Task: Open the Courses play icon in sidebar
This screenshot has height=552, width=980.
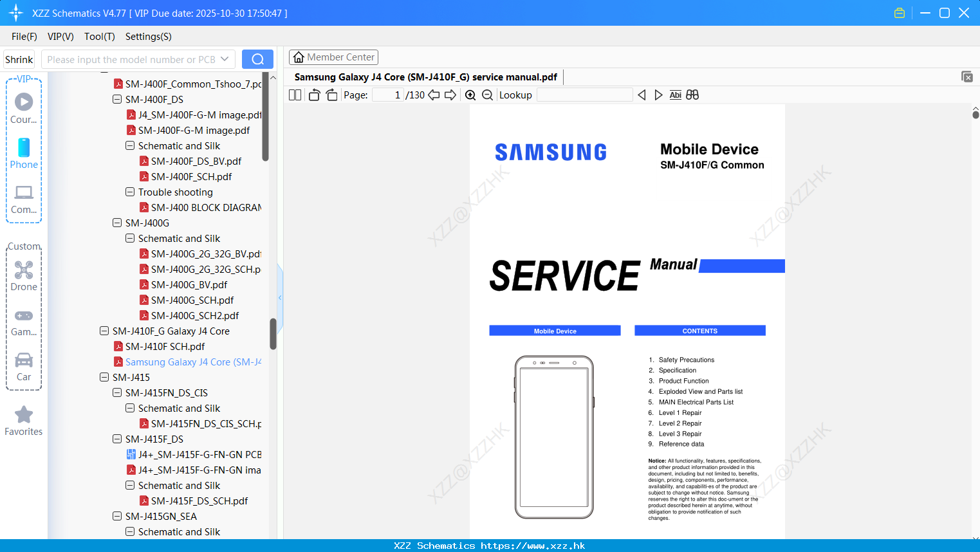Action: click(24, 102)
